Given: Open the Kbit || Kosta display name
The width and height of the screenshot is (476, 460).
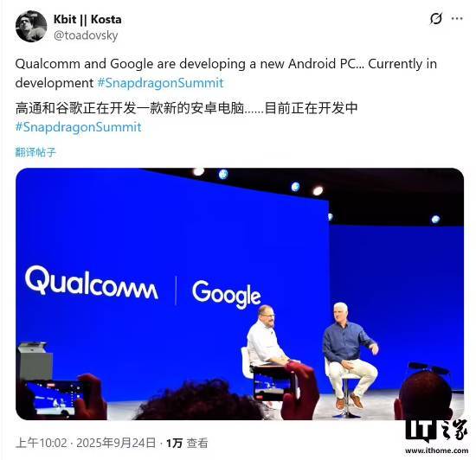Looking at the screenshot, I should 87,19.
